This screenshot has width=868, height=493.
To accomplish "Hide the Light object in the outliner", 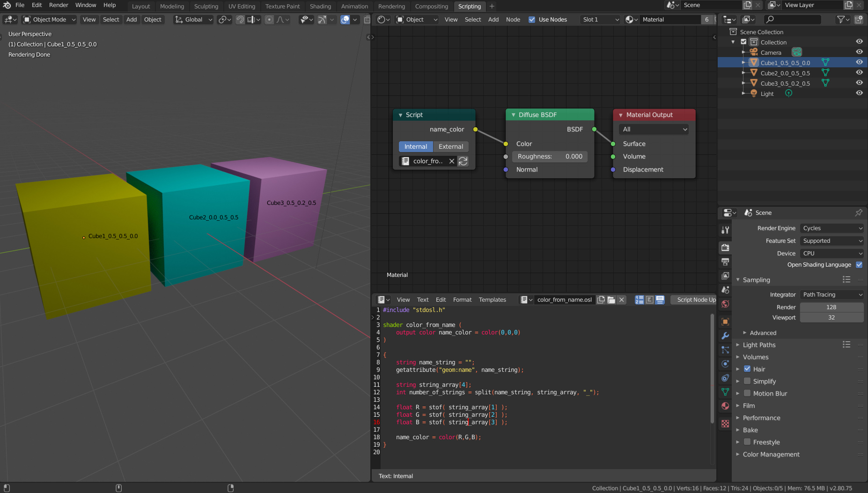I will [860, 93].
